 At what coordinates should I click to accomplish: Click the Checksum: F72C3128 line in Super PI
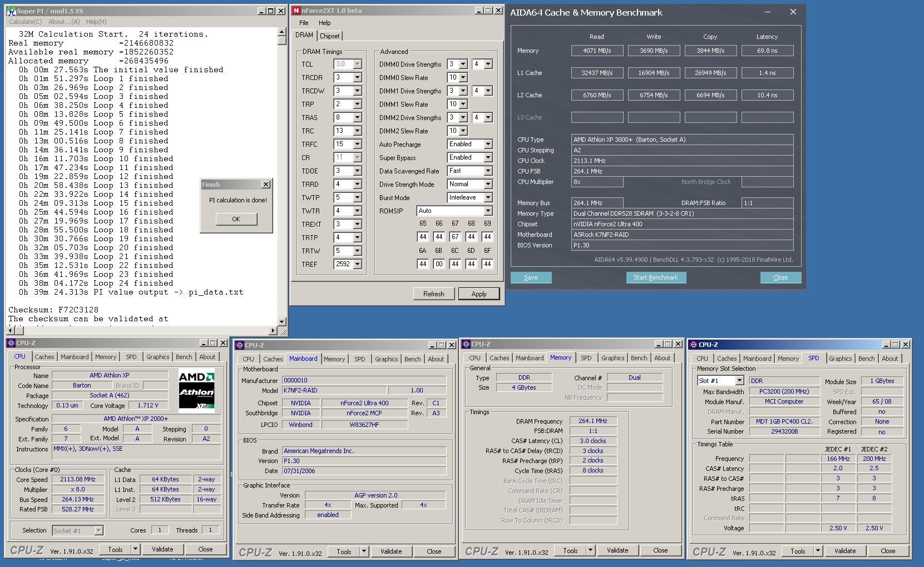coord(53,310)
